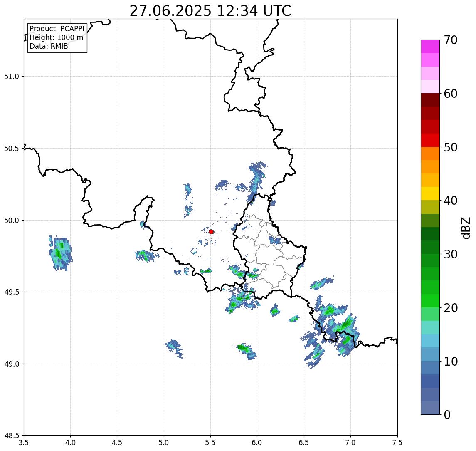
Task: Click the longitude axis label 7.0
Action: 351,443
